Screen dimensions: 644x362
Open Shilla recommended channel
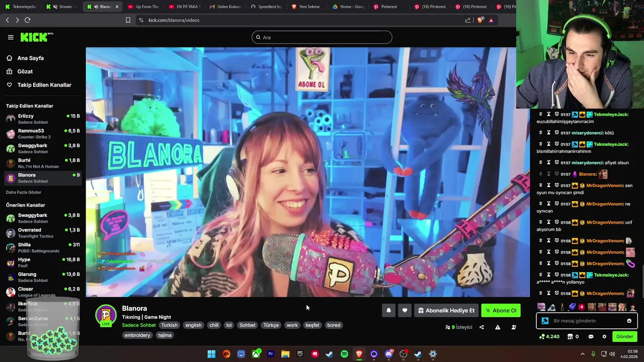[43, 247]
